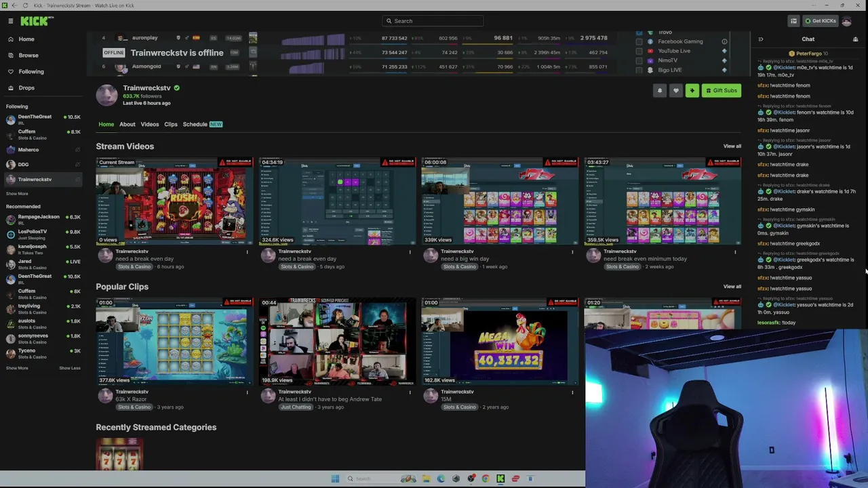Open the 06:00:08 stream video
868x488 pixels.
coord(500,201)
